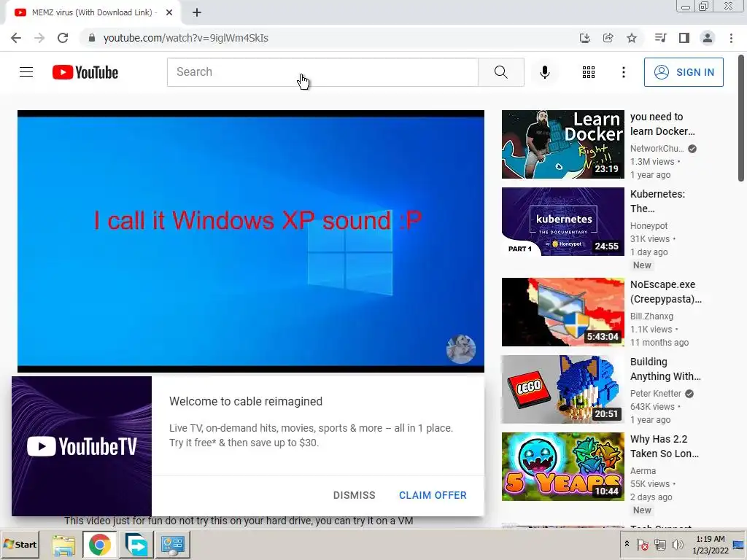This screenshot has width=747, height=560.
Task: Click Peter Knetter channel name
Action: point(655,393)
